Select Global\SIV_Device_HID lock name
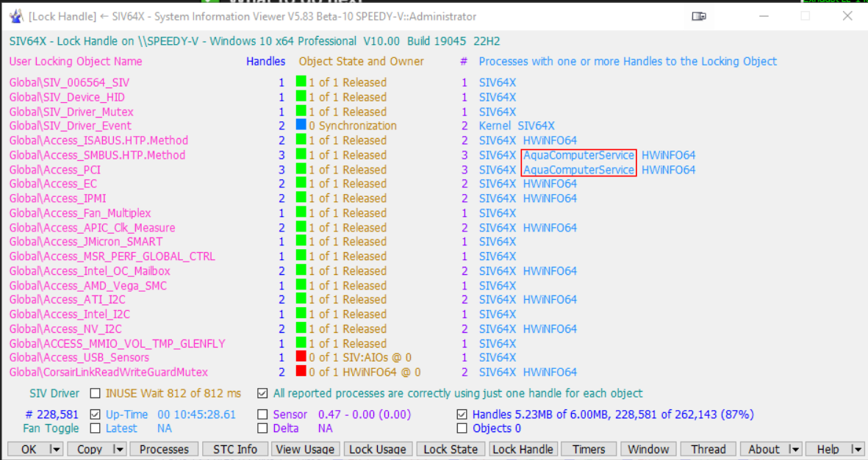 (x=67, y=97)
